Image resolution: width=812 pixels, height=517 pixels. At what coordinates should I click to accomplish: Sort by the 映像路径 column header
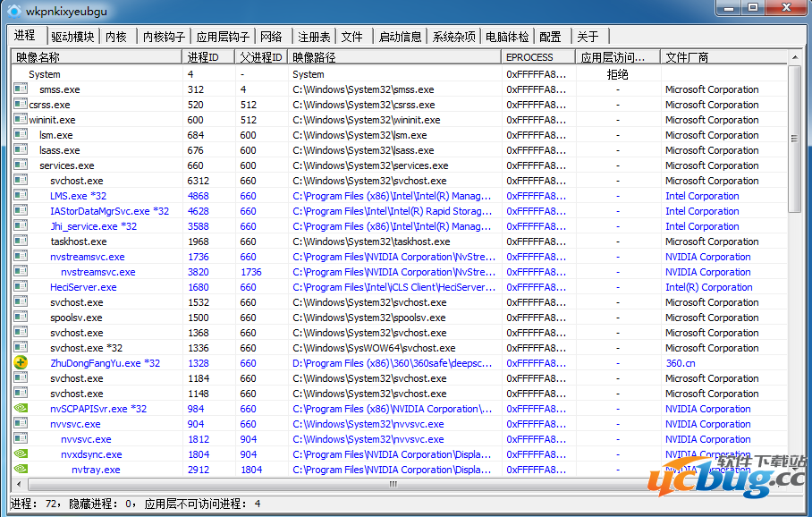[394, 57]
